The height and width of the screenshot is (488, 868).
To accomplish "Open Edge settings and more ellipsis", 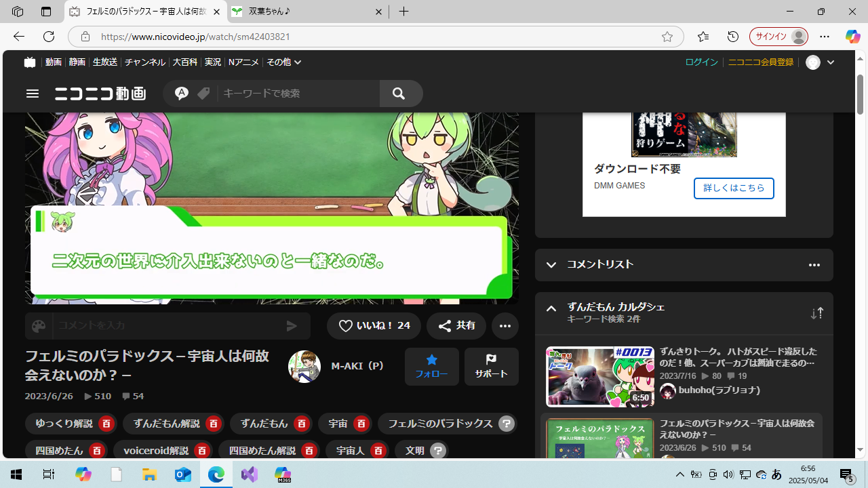I will tap(825, 37).
